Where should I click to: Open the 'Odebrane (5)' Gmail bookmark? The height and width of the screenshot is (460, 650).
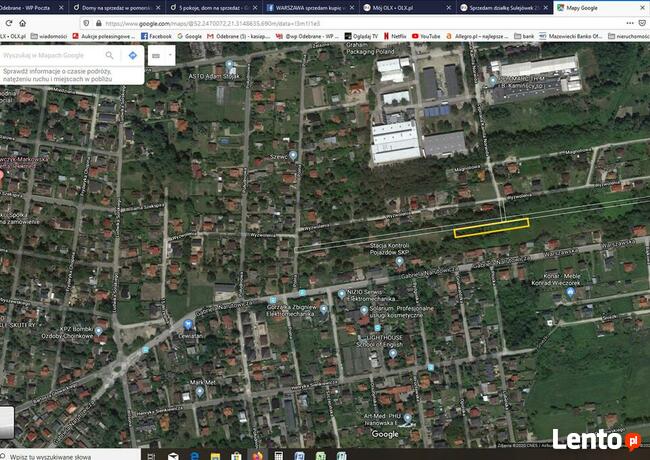pos(239,36)
